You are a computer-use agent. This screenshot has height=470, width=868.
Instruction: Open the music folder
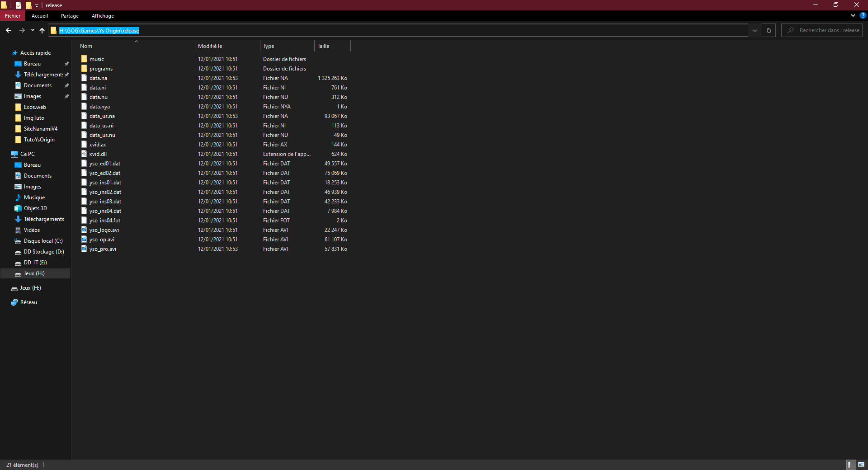tap(96, 59)
